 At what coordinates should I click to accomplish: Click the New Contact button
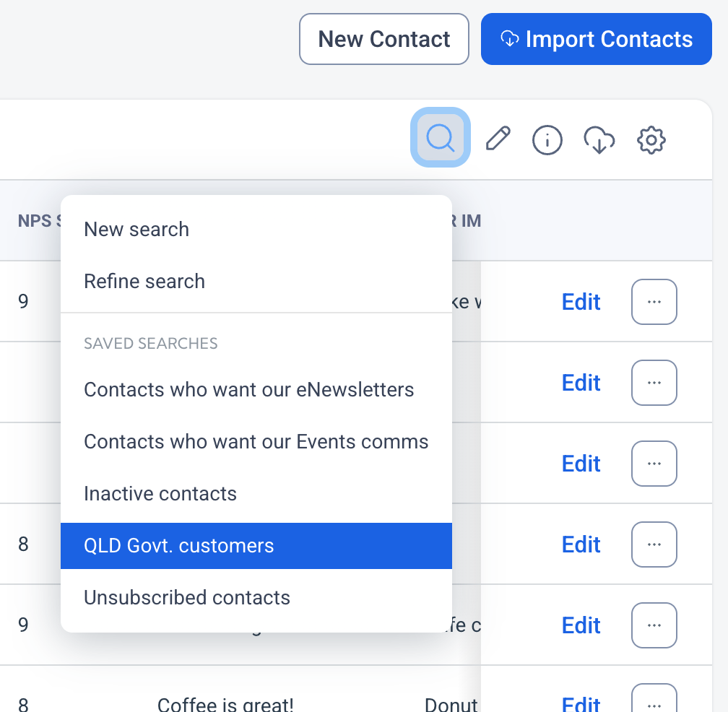click(x=384, y=39)
